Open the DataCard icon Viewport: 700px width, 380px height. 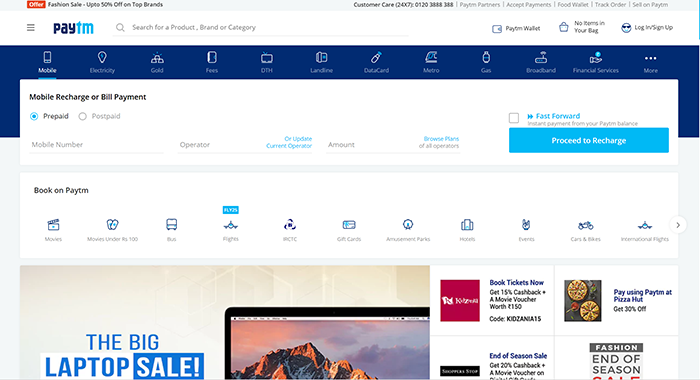point(376,58)
